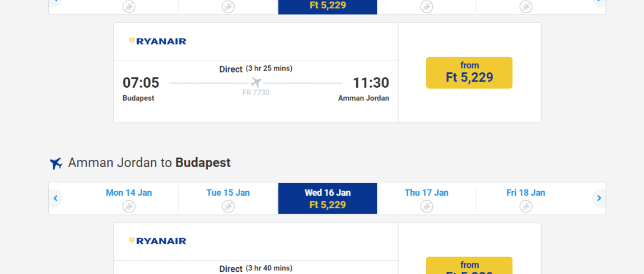Click no-flight icon under Fri 18 Jan
The height and width of the screenshot is (274, 644).
(526, 206)
